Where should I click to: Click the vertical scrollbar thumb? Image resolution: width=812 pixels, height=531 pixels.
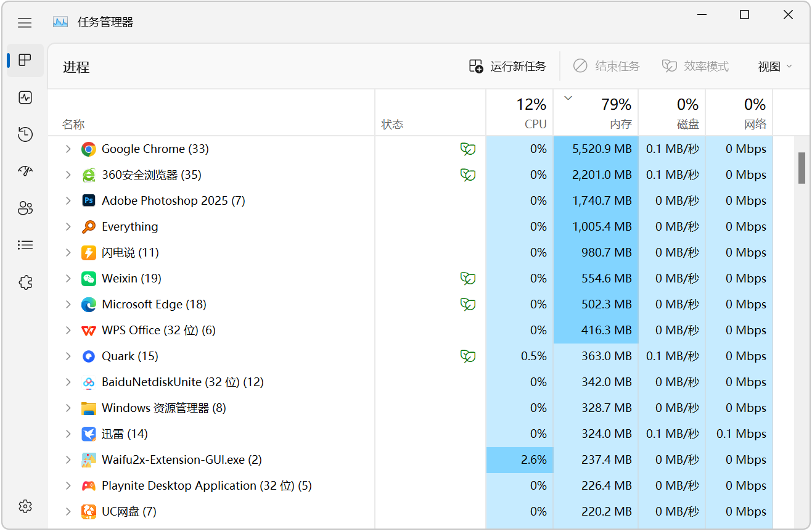[x=802, y=168]
